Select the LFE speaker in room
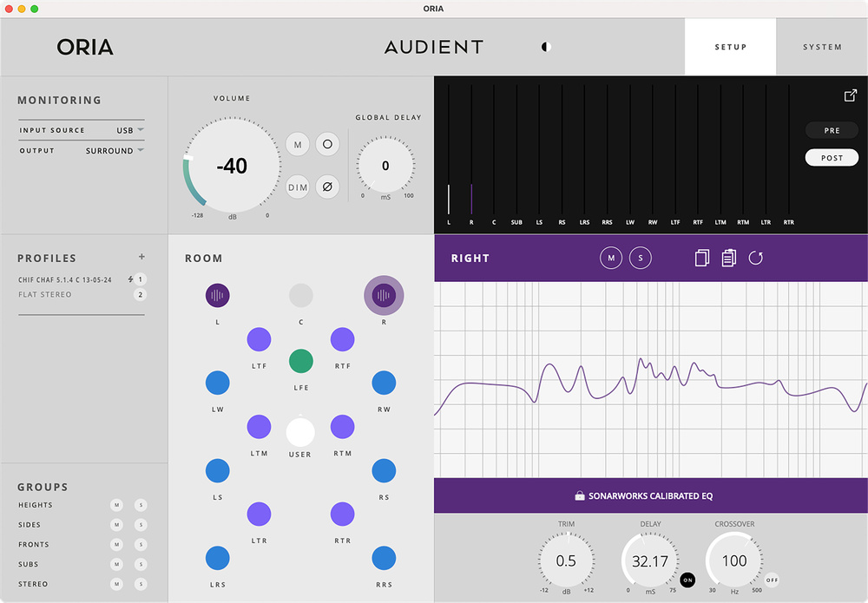868x603 pixels. coord(300,360)
